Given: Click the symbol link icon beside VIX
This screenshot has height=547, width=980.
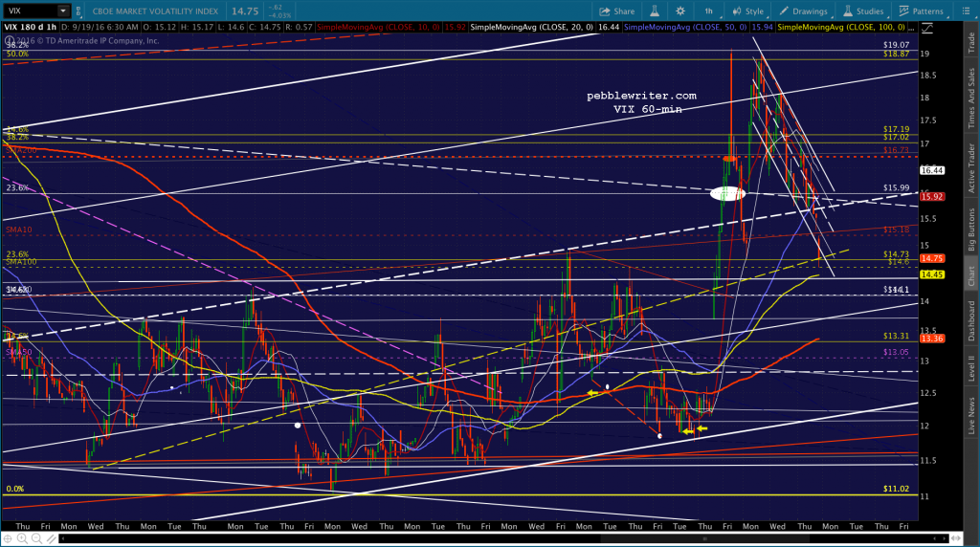Looking at the screenshot, I should click(x=78, y=11).
